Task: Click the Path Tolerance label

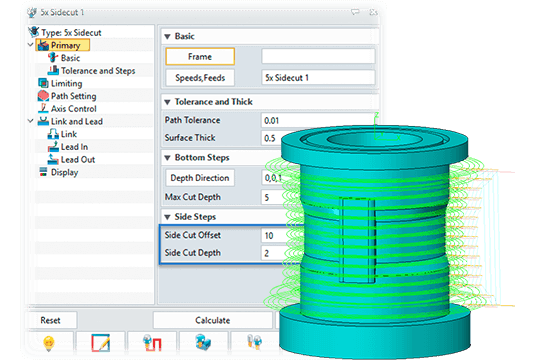Action: point(192,120)
